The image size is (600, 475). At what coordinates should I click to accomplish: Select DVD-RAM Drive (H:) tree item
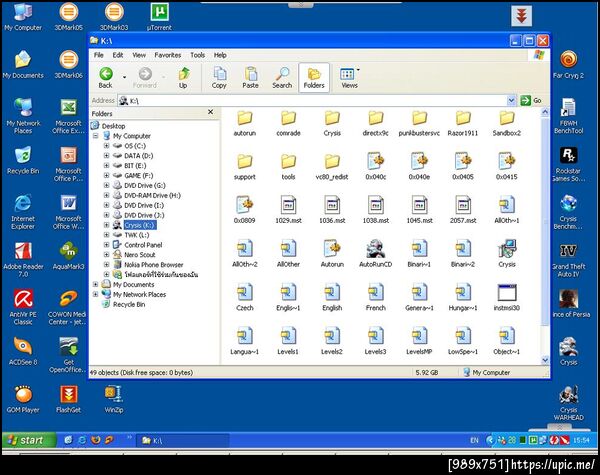click(x=152, y=195)
